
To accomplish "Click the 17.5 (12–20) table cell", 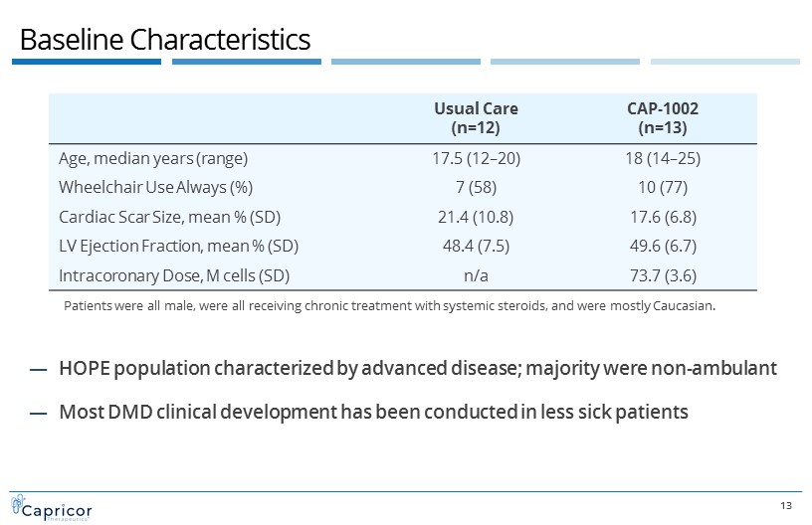I will pos(476,159).
